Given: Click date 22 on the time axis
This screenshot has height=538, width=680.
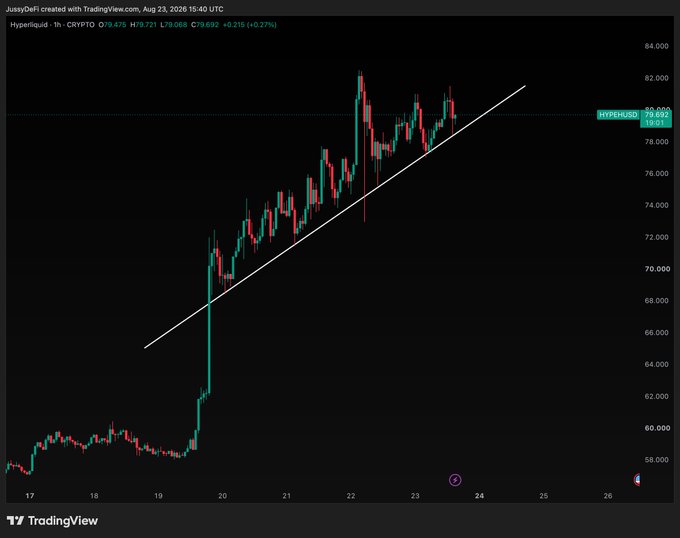Looking at the screenshot, I should coord(351,496).
